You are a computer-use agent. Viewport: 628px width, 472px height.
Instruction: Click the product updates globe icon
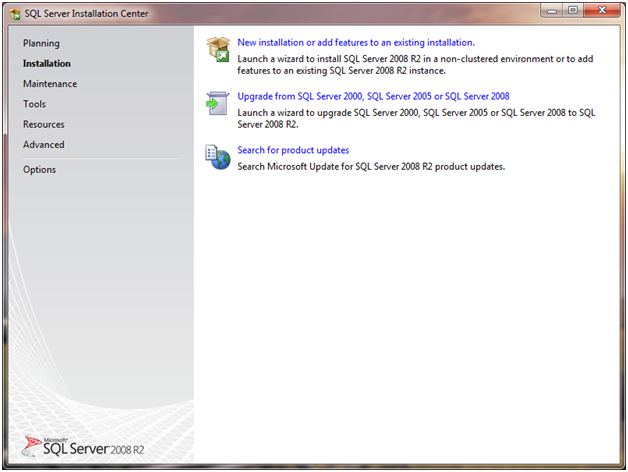point(217,157)
